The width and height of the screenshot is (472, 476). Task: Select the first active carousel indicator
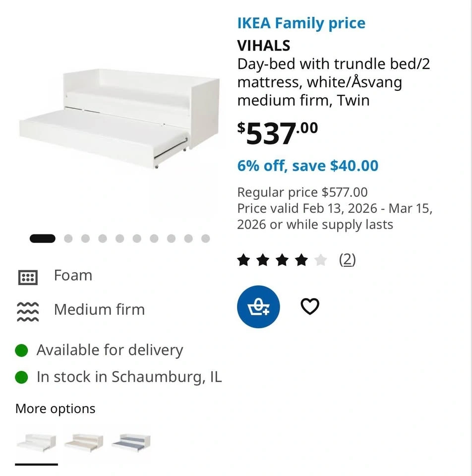(43, 238)
